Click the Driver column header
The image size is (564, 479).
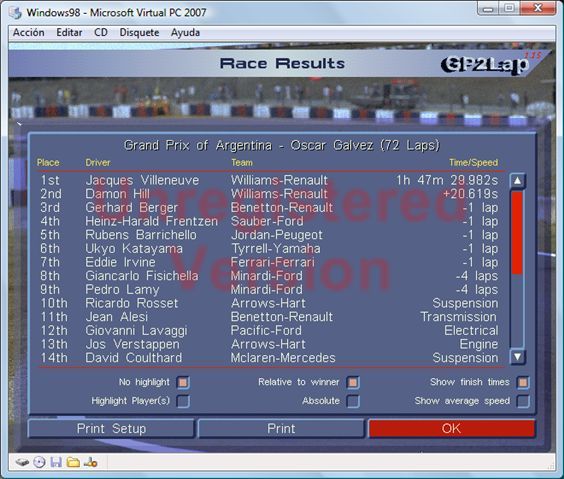(98, 163)
